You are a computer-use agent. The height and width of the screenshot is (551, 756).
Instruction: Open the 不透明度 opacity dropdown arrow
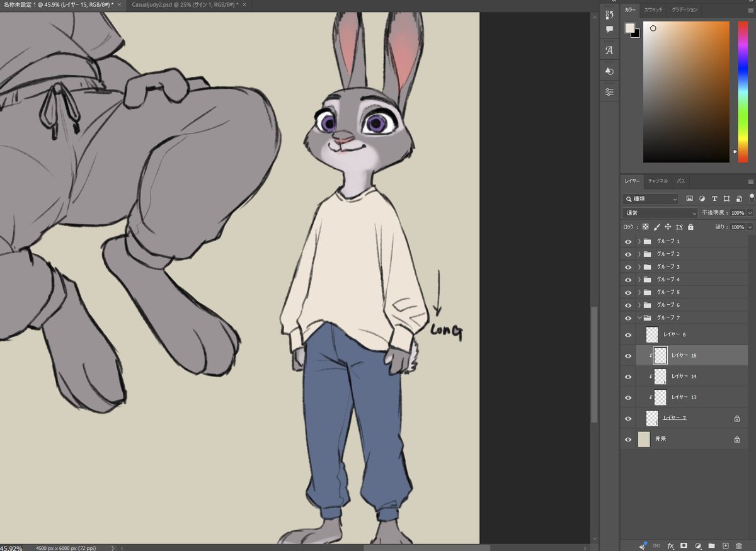(750, 213)
